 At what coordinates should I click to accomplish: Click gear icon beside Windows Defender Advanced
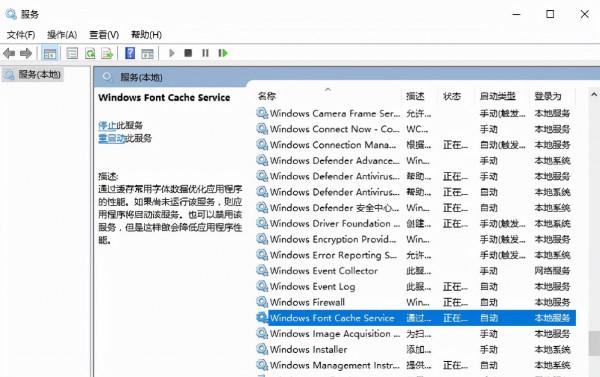click(x=262, y=160)
